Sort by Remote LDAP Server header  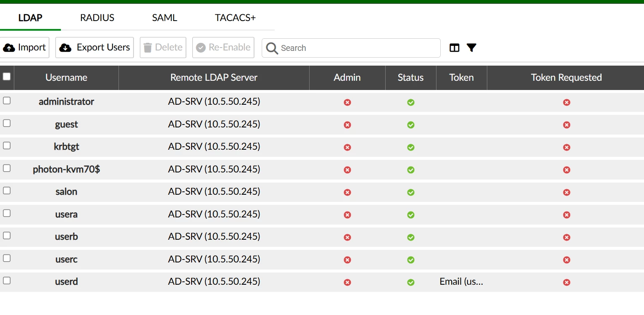pos(214,77)
